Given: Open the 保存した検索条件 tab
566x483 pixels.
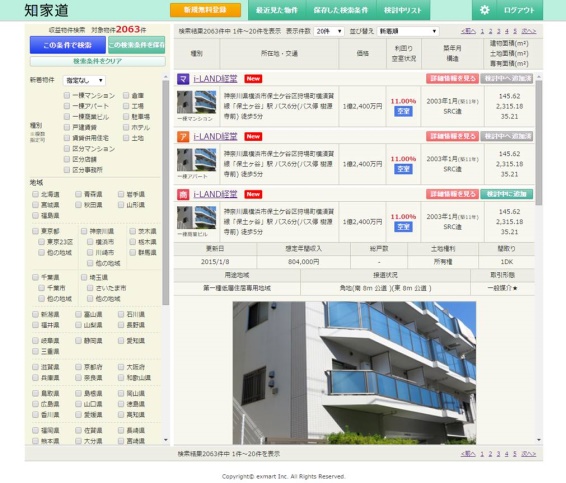Looking at the screenshot, I should (x=341, y=10).
